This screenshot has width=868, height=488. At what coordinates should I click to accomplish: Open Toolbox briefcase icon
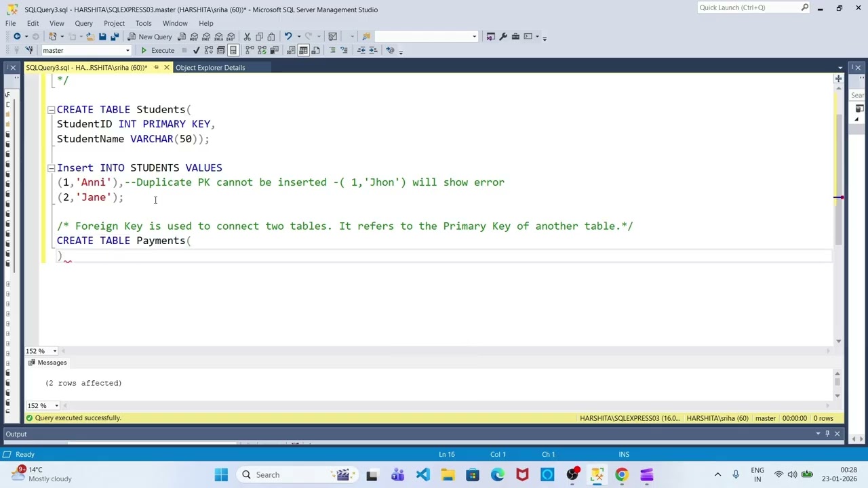coord(515,37)
